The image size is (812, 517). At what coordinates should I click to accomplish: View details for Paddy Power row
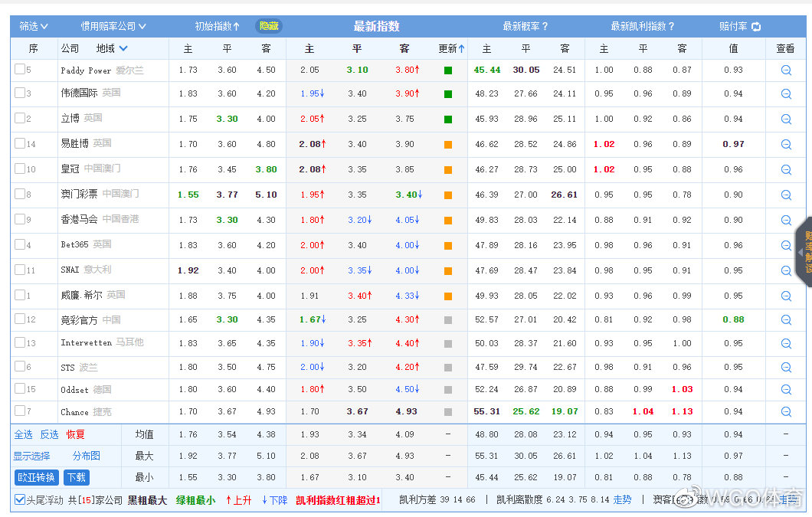tap(786, 70)
